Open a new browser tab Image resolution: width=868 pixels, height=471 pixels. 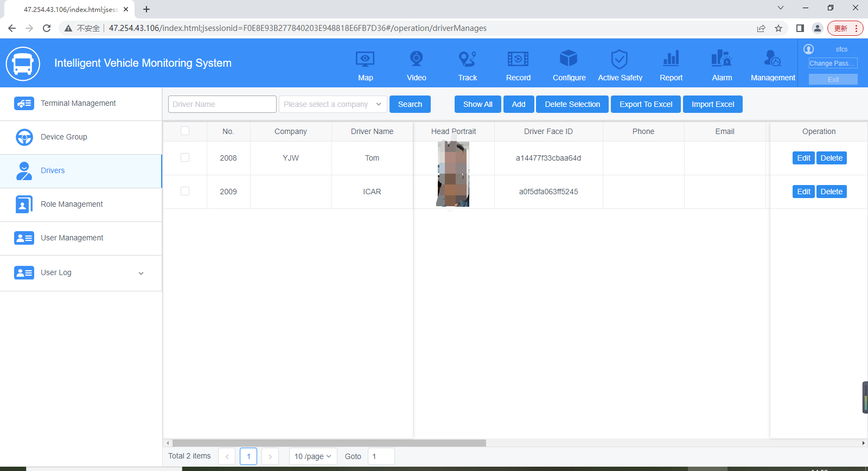pyautogui.click(x=146, y=9)
